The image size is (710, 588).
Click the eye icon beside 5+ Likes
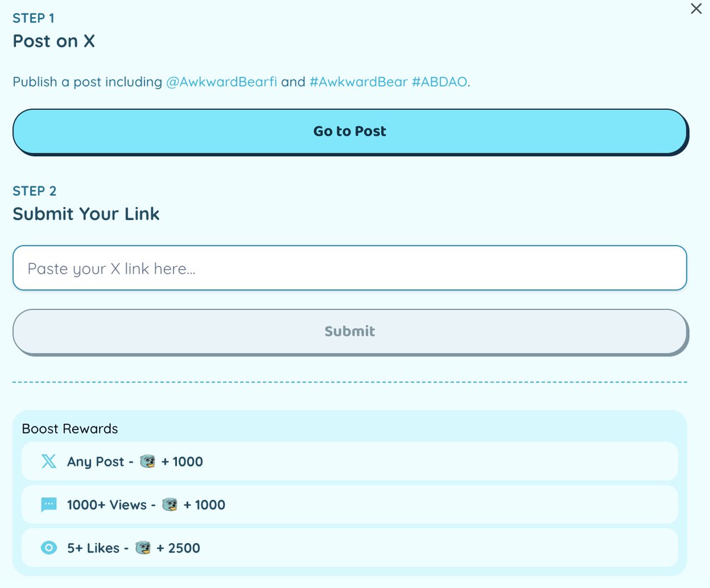pos(49,548)
